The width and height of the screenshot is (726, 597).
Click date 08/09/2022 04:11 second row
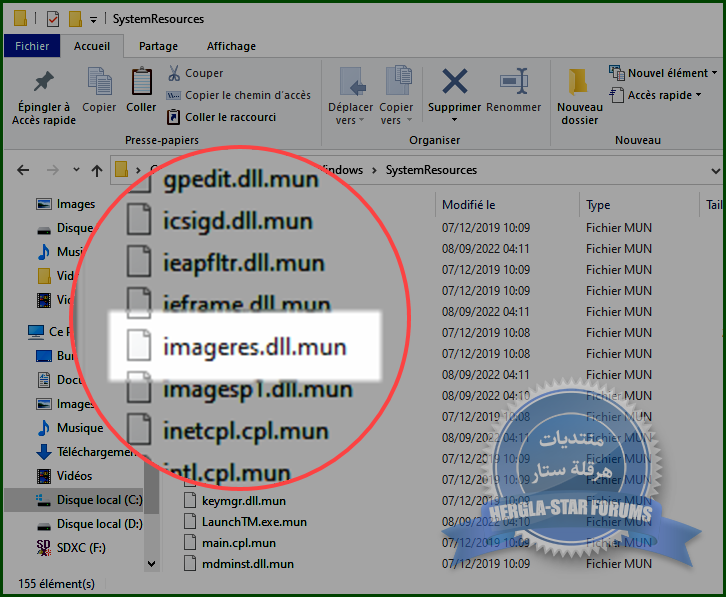(485, 249)
